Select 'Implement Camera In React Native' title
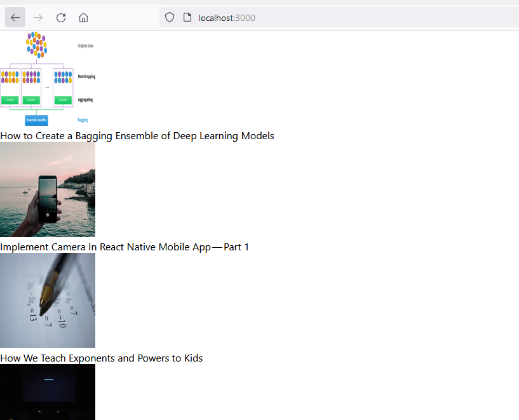This screenshot has height=420, width=519. click(125, 247)
